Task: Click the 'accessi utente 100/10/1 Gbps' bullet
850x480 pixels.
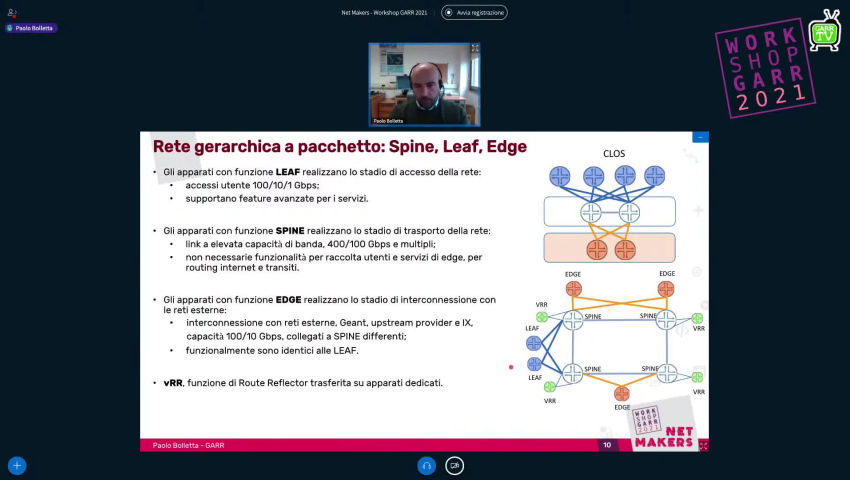Action: click(x=252, y=185)
